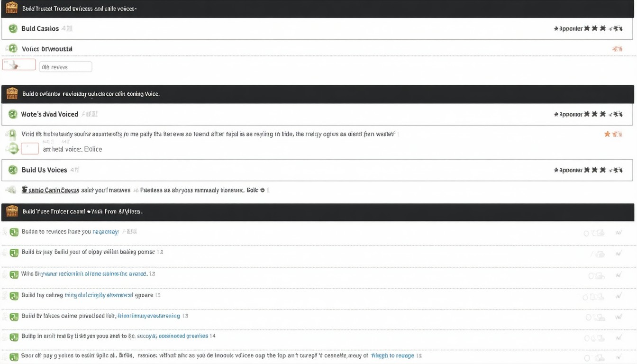Click the green icon beside Build Us Voices

pyautogui.click(x=13, y=170)
